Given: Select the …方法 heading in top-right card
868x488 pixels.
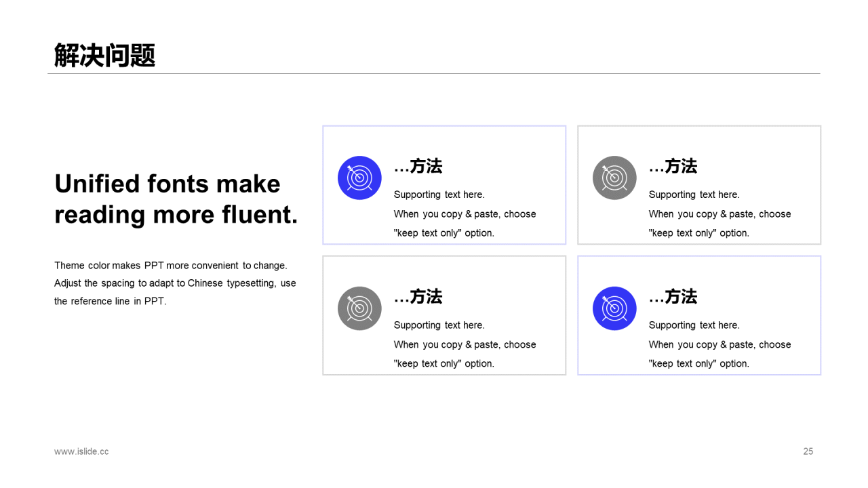Looking at the screenshot, I should 673,166.
